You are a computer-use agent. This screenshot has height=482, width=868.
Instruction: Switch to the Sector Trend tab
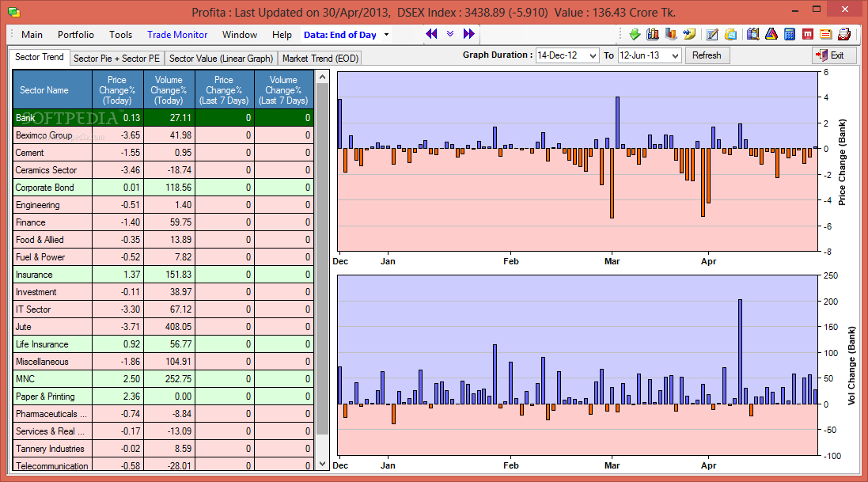coord(40,57)
